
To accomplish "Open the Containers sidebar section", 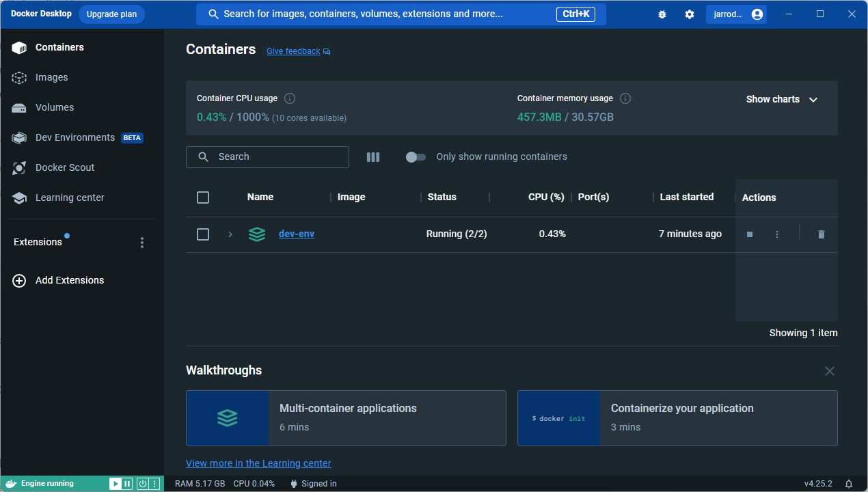I will [82, 47].
